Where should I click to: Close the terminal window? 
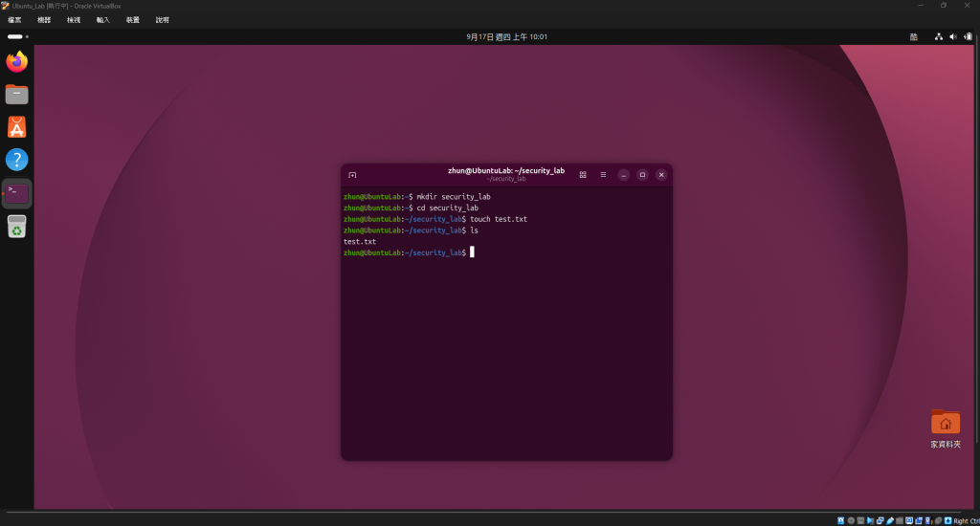click(661, 175)
